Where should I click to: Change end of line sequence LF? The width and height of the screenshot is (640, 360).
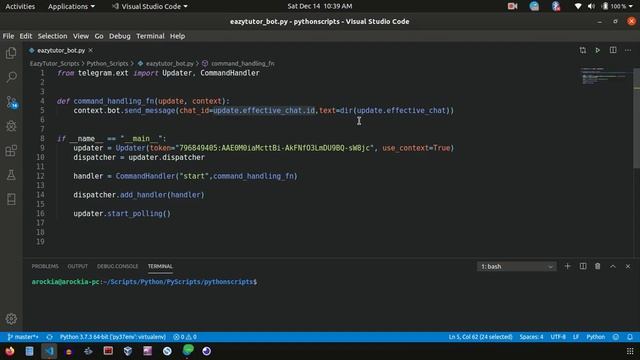click(576, 337)
